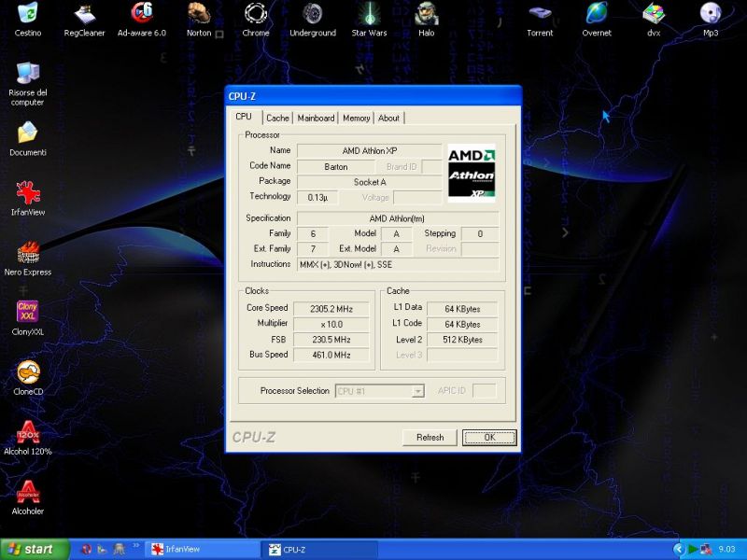
Task: Expand the Processor Selection dropdown
Action: click(x=417, y=391)
